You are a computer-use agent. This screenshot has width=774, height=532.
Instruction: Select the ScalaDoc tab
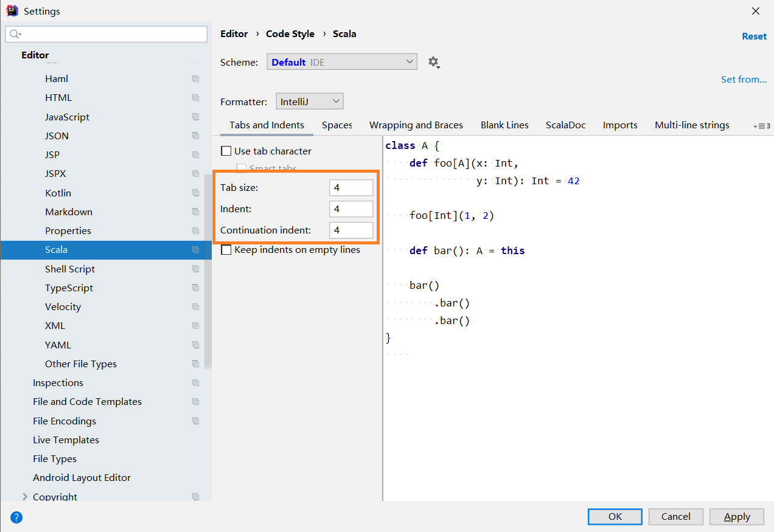tap(566, 125)
